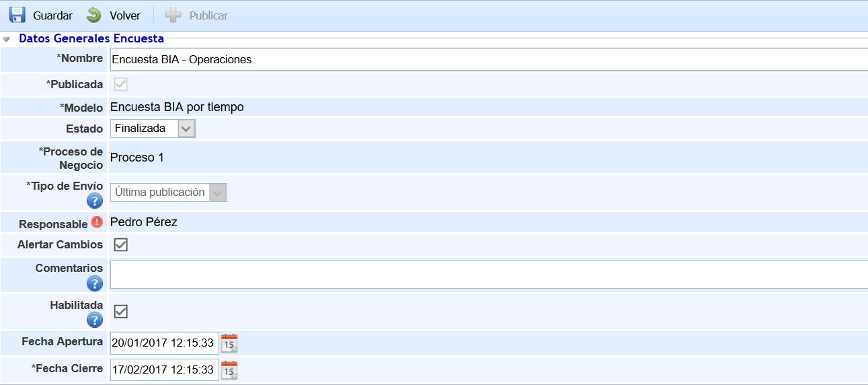Open the Fecha Cierre calendar picker

[x=229, y=370]
